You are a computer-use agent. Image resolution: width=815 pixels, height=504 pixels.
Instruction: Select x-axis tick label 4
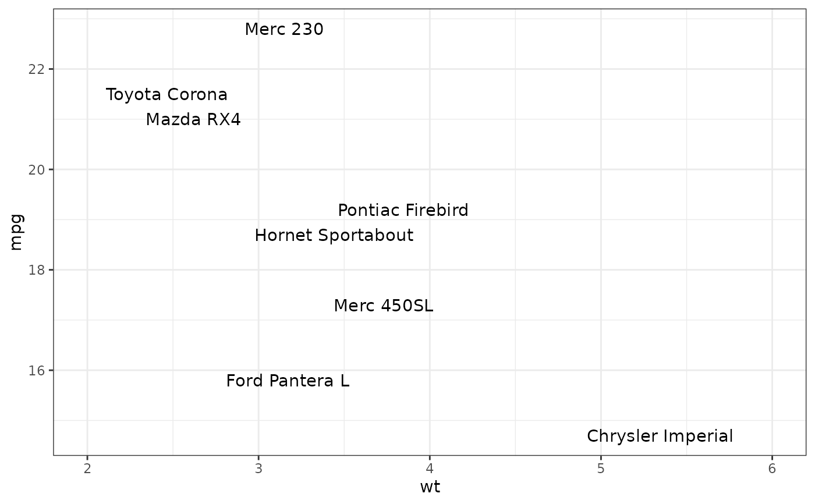click(430, 468)
